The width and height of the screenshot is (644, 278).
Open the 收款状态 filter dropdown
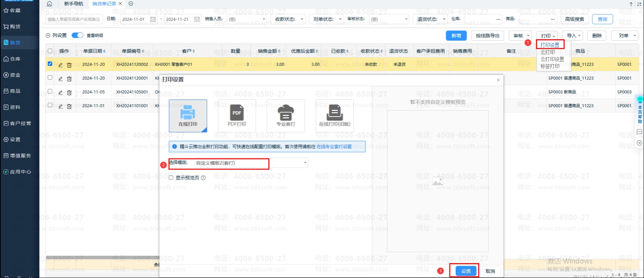point(288,19)
